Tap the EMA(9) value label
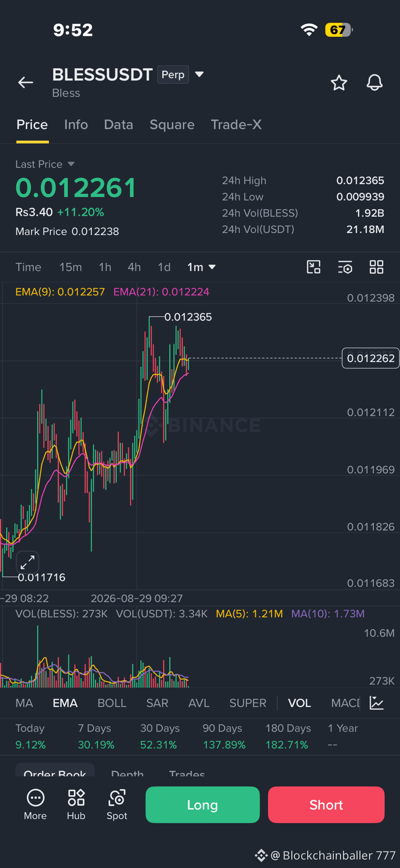This screenshot has height=868, width=400. pyautogui.click(x=60, y=292)
